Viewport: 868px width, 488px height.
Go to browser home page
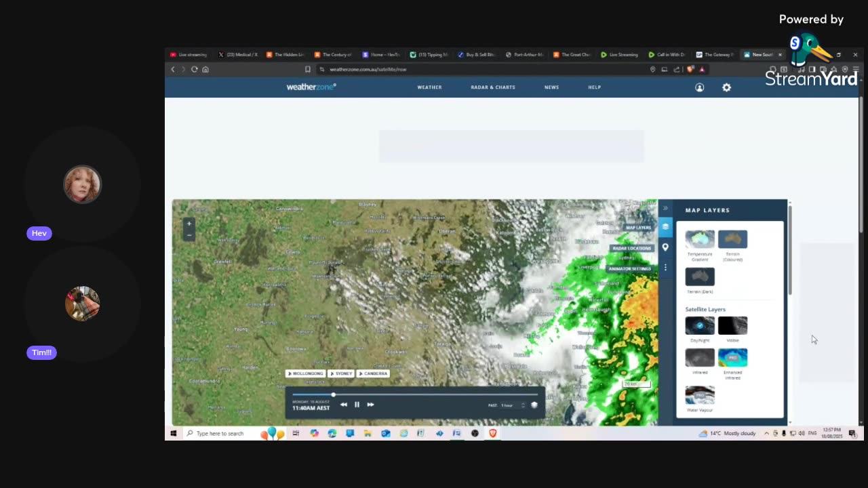pyautogui.click(x=205, y=69)
